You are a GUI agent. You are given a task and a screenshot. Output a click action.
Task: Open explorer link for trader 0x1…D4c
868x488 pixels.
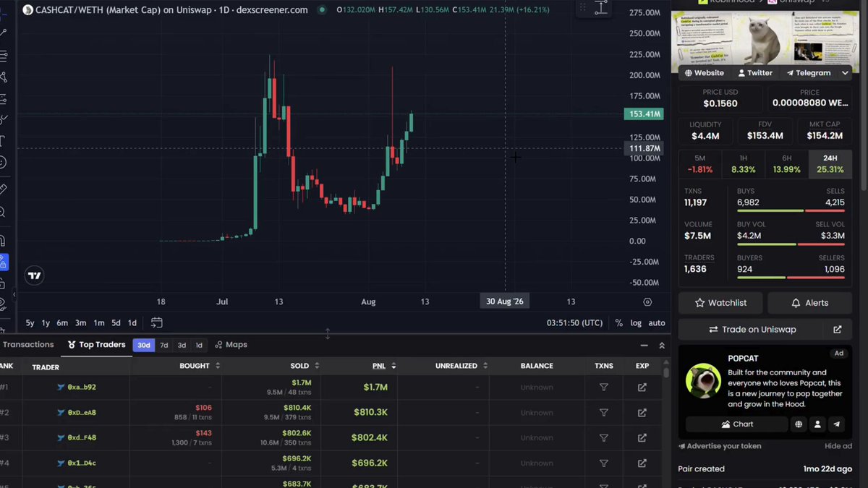pyautogui.click(x=642, y=463)
